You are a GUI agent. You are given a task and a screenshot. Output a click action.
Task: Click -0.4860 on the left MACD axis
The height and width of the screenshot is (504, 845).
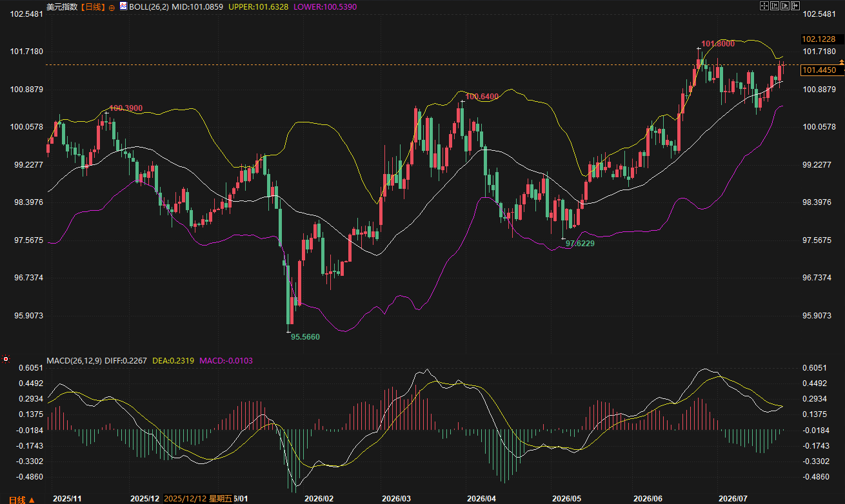(x=29, y=477)
